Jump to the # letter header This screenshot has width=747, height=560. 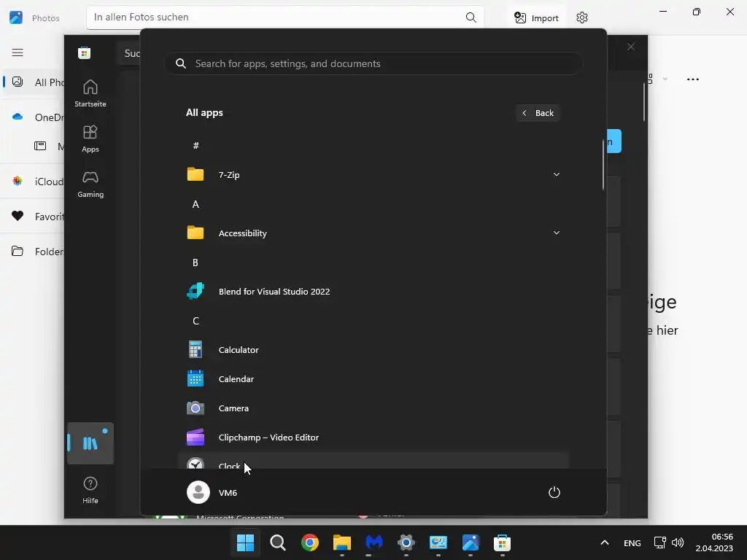tap(196, 146)
